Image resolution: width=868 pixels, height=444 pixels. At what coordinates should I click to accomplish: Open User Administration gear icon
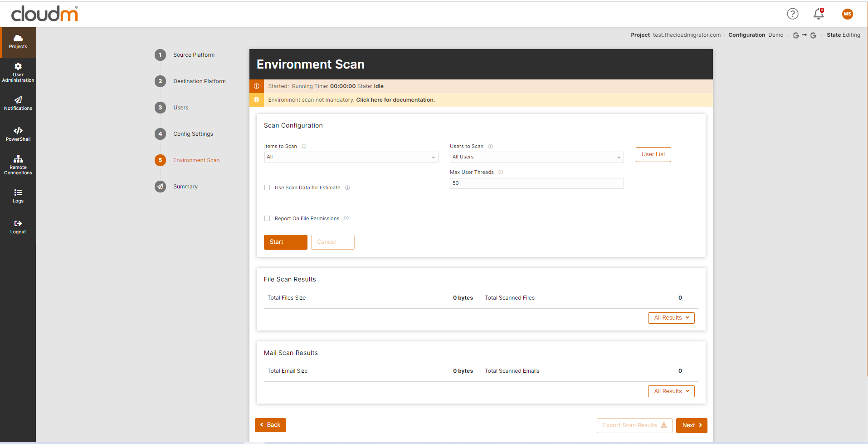pyautogui.click(x=18, y=66)
